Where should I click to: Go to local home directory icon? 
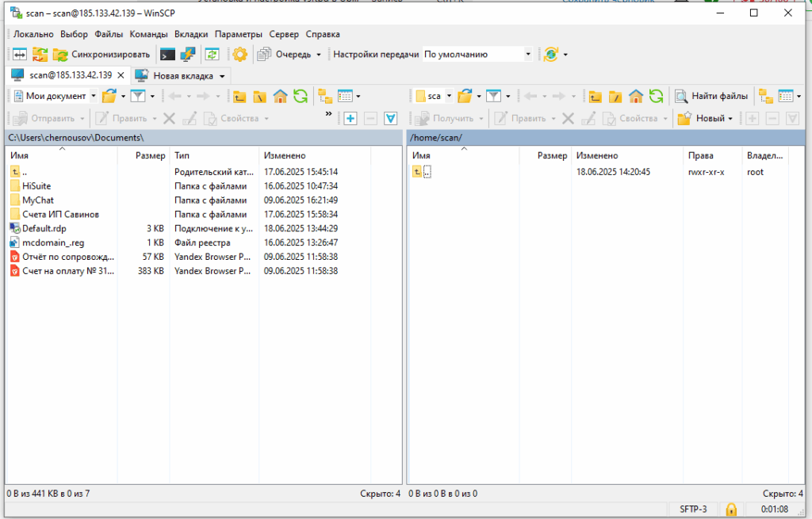click(x=280, y=96)
